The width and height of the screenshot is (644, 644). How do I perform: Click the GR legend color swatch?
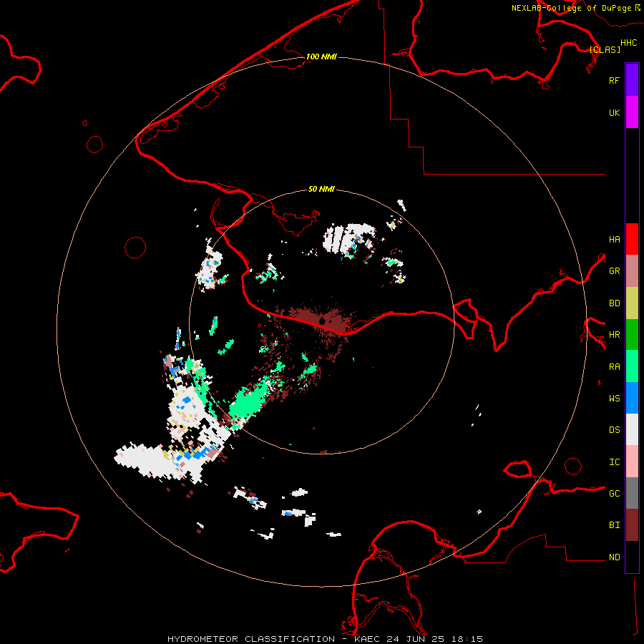coord(632,271)
